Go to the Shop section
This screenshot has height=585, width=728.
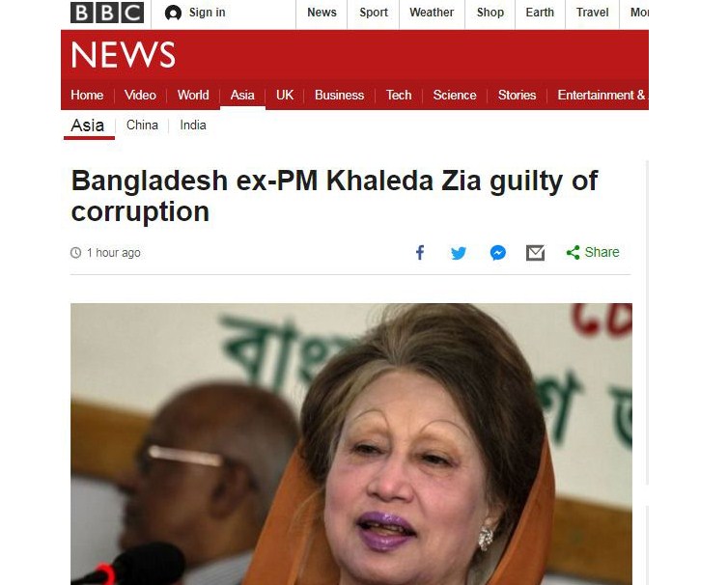point(490,13)
